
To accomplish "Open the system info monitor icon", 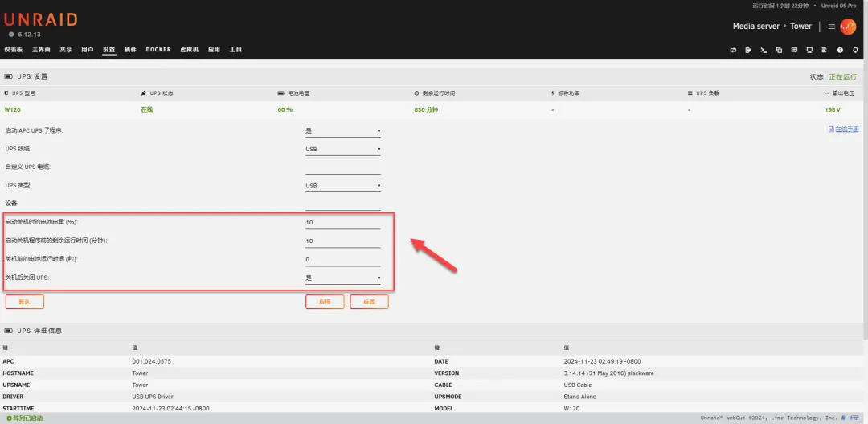I will click(x=809, y=50).
